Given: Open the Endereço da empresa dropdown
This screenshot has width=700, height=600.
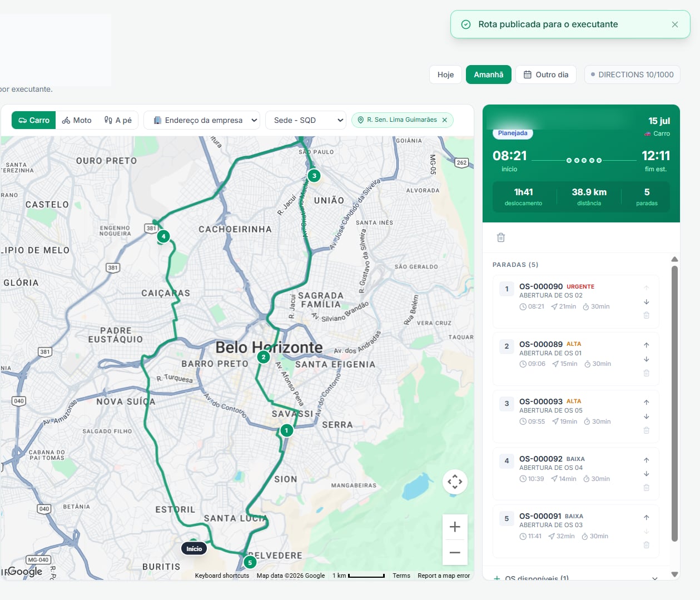Looking at the screenshot, I should click(x=202, y=120).
